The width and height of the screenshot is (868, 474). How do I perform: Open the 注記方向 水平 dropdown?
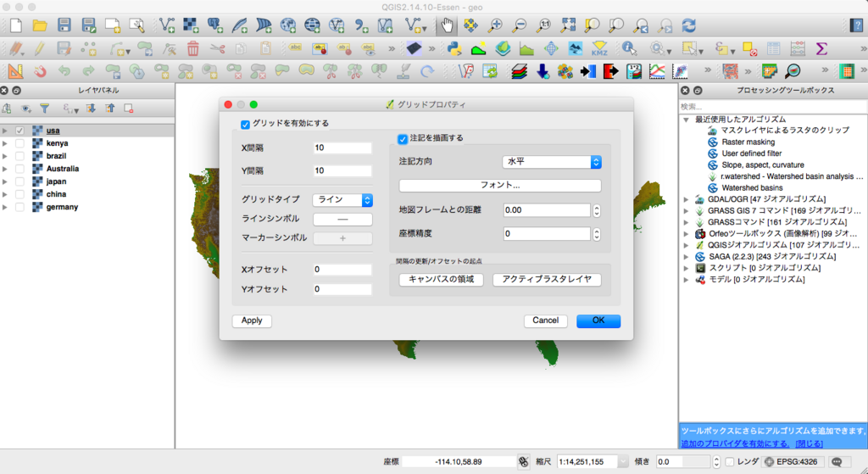click(552, 162)
